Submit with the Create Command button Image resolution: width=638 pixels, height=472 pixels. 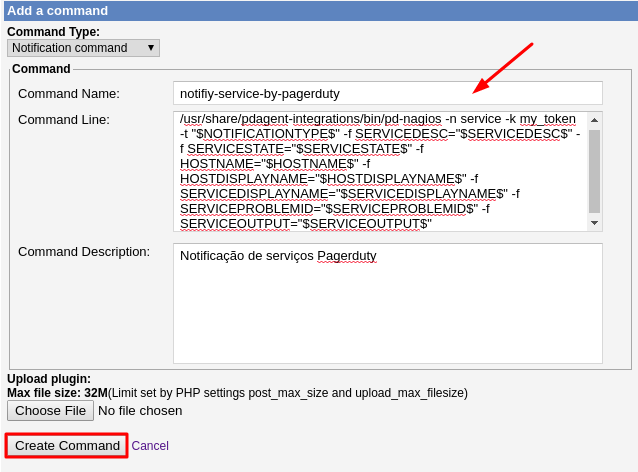[67, 445]
